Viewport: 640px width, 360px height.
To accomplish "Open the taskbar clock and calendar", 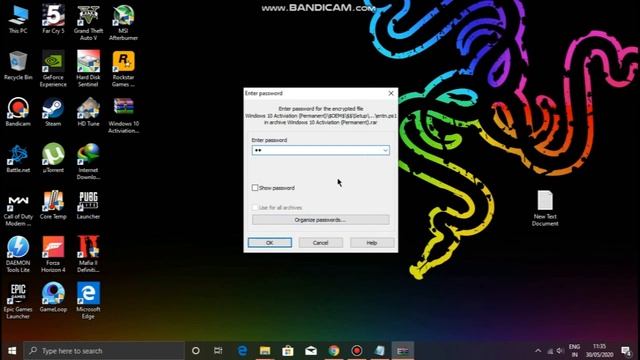I will (x=600, y=351).
